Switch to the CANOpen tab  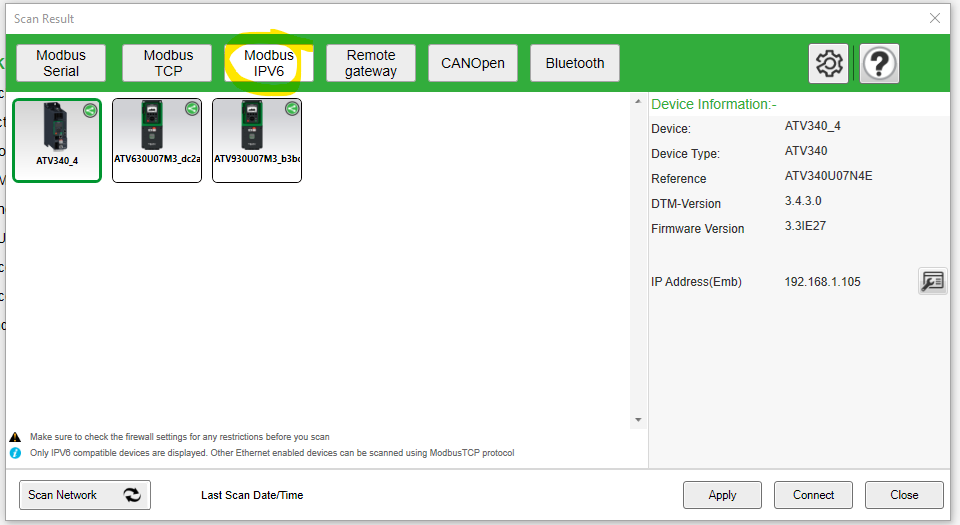tap(473, 63)
